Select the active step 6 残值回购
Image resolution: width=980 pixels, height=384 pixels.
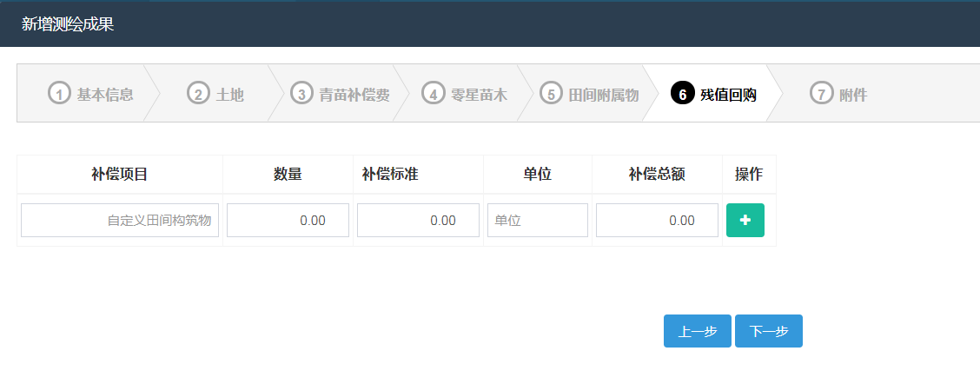[713, 95]
